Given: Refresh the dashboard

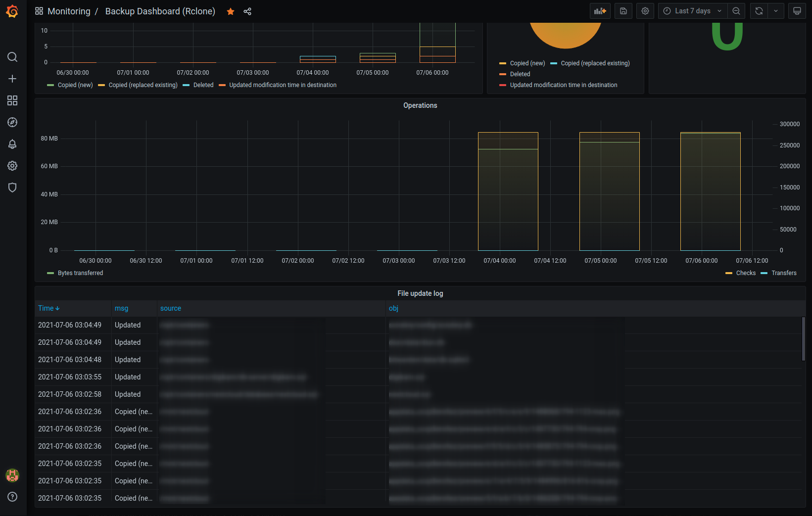Looking at the screenshot, I should point(759,11).
